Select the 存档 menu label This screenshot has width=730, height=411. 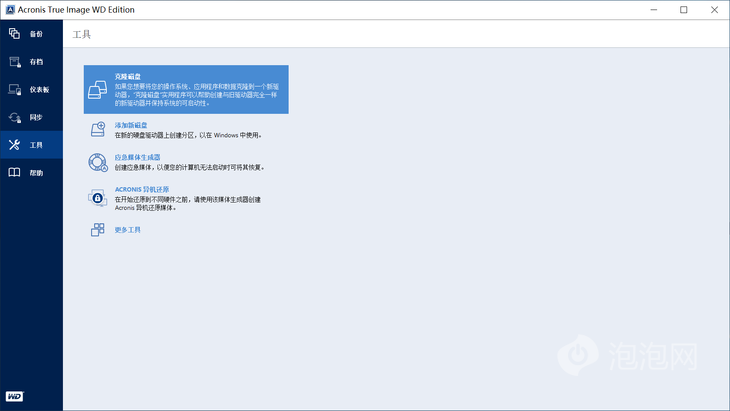pyautogui.click(x=36, y=62)
